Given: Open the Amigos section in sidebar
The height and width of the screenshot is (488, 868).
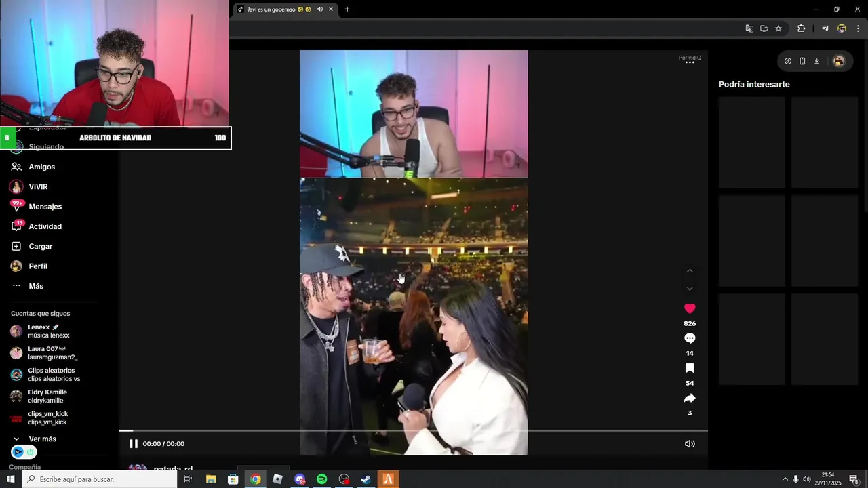Looking at the screenshot, I should click(x=33, y=167).
